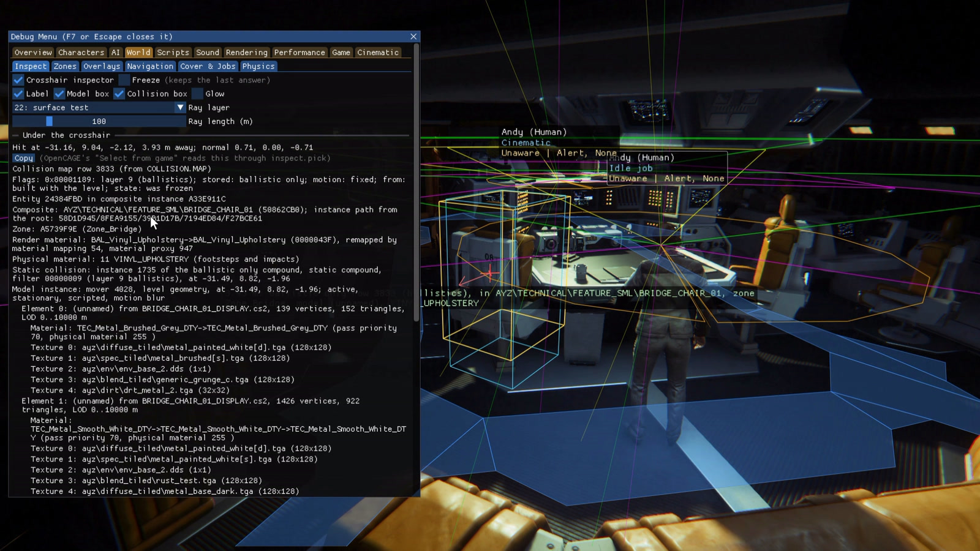The width and height of the screenshot is (980, 551).
Task: Click the "Hit at -31.16, 9.04" line
Action: tap(162, 148)
